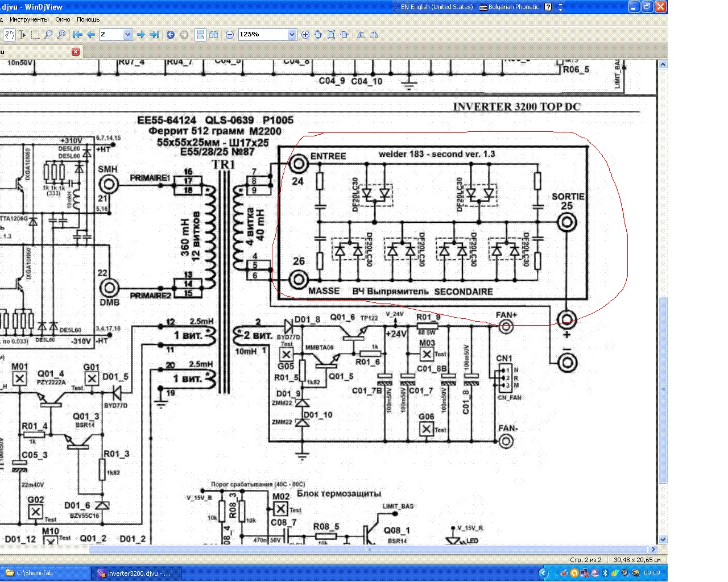This screenshot has width=728, height=582.
Task: Activate the text selection tool
Action: 22,35
